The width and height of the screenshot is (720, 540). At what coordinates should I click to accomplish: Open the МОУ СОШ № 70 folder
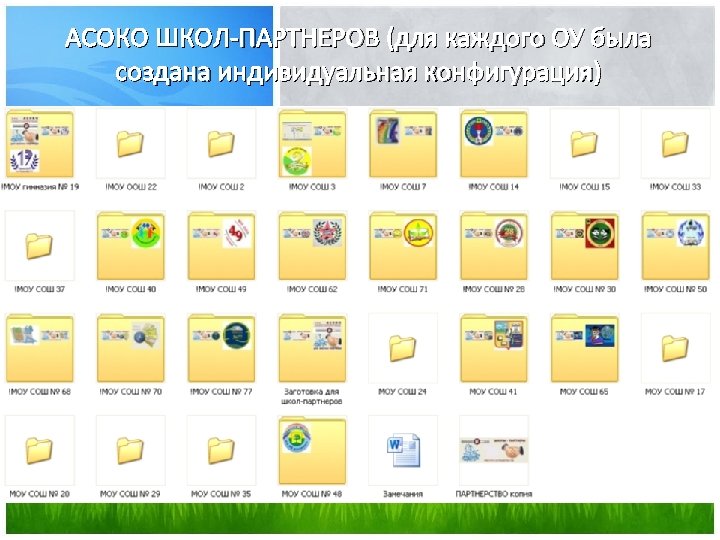tap(130, 349)
